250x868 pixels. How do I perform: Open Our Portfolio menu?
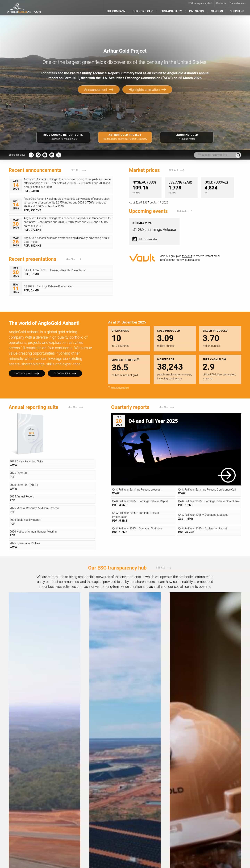tap(143, 11)
